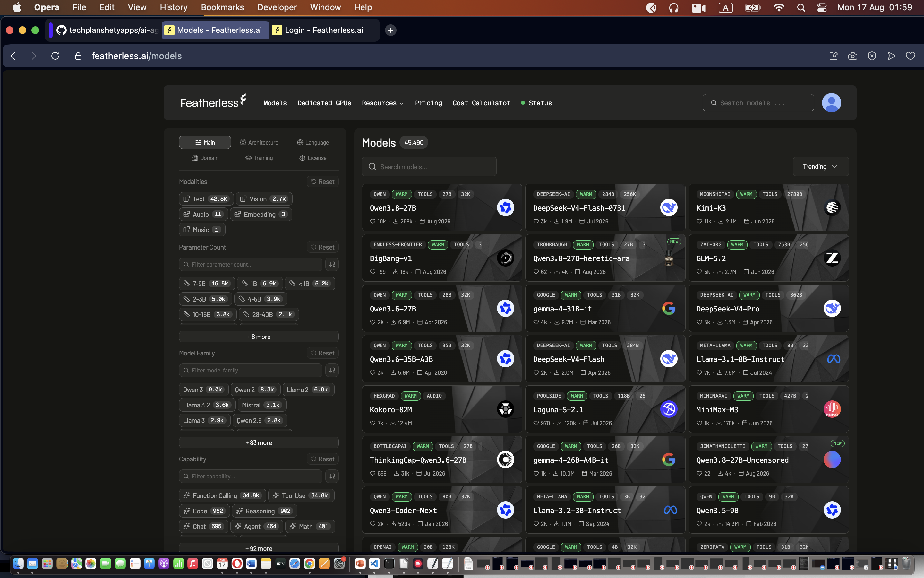Switch to the Architecture filter tab
This screenshot has height=578, width=924.
click(259, 142)
